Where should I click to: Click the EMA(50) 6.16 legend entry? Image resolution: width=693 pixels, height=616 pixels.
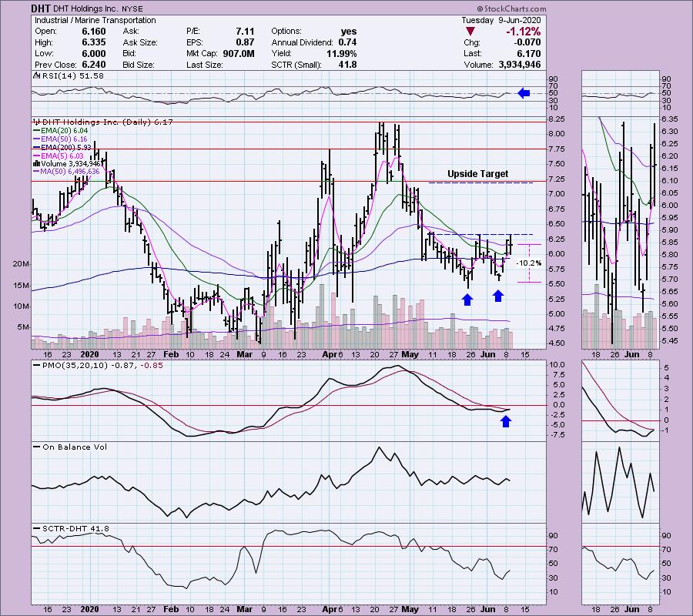tap(64, 139)
